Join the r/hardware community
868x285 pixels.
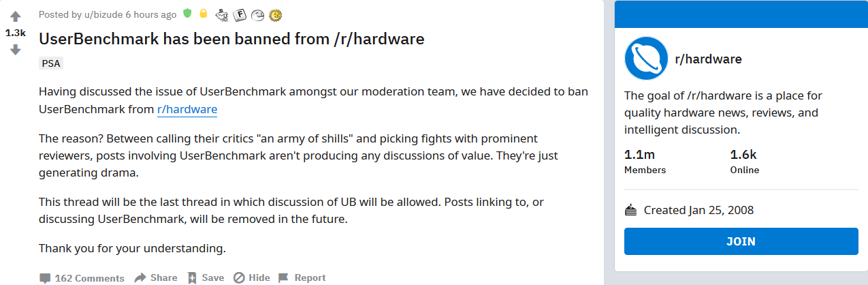(x=741, y=241)
